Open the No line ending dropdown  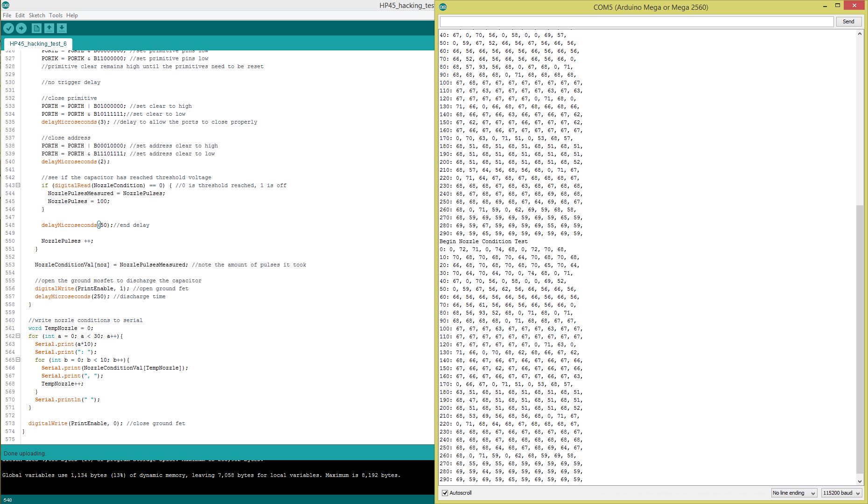pos(794,493)
